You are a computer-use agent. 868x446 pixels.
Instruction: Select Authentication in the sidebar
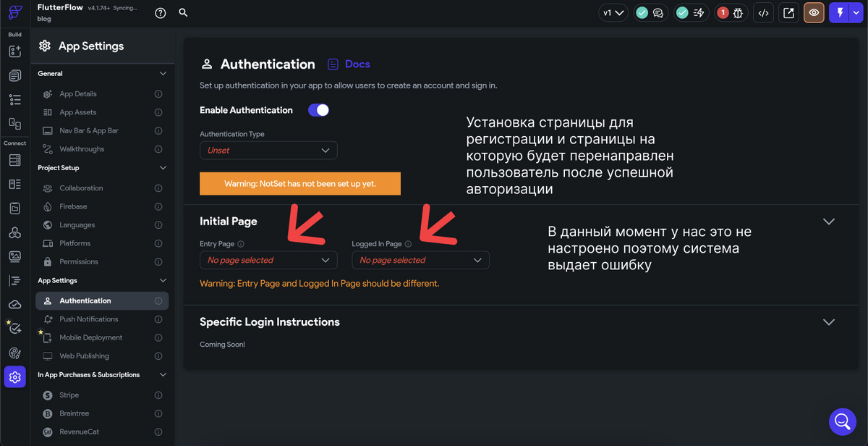tap(102, 300)
